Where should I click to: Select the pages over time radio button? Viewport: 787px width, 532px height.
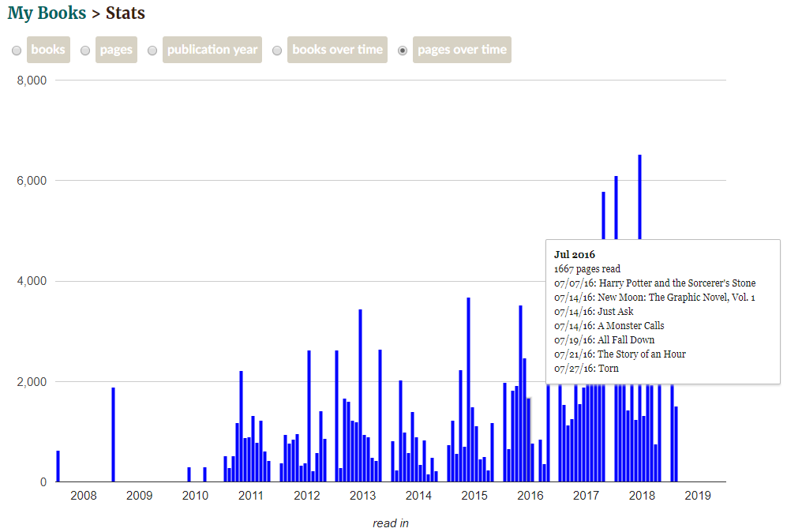403,51
